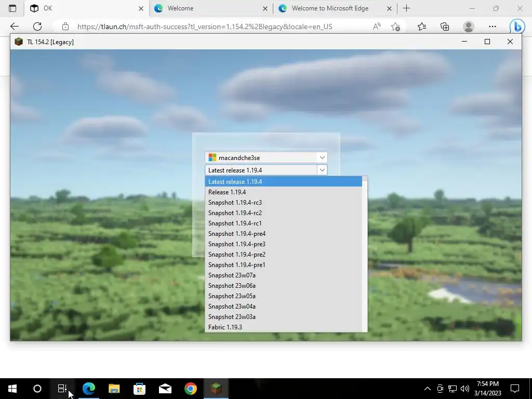Select Snapshot 1.19.4-rc3

tap(283, 203)
